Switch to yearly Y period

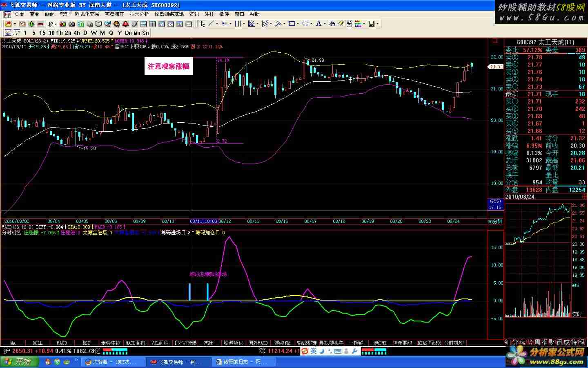119,33
